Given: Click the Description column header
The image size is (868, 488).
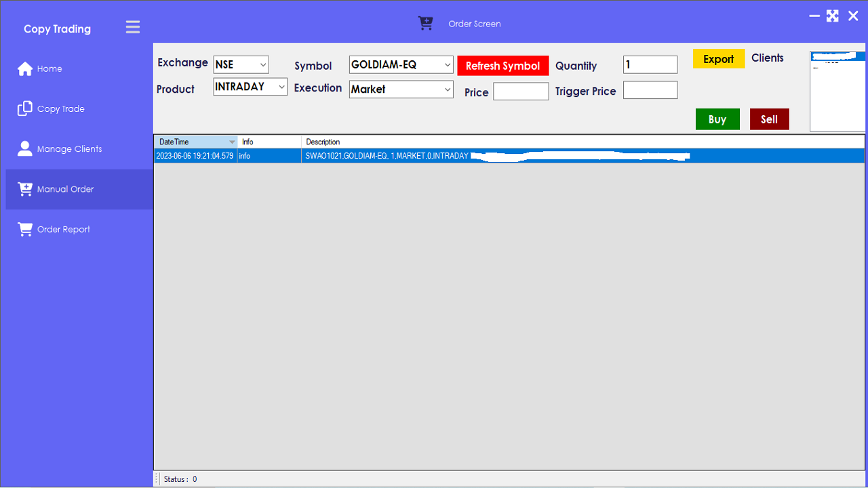Looking at the screenshot, I should click(583, 142).
